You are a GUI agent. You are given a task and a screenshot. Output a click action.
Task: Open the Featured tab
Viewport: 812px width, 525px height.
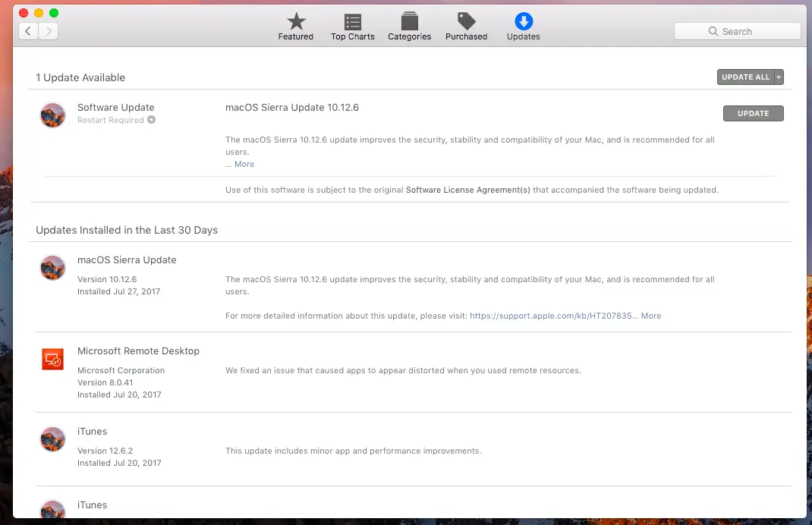(296, 27)
